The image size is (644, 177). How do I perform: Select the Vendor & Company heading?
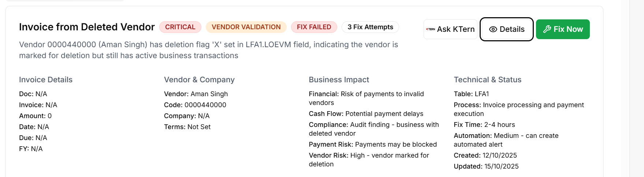199,80
